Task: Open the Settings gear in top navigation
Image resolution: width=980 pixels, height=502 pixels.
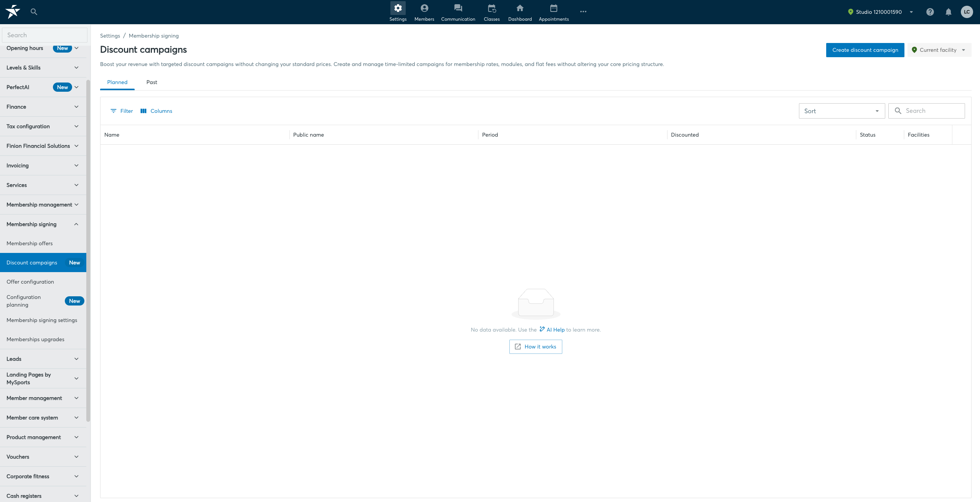Action: (398, 12)
